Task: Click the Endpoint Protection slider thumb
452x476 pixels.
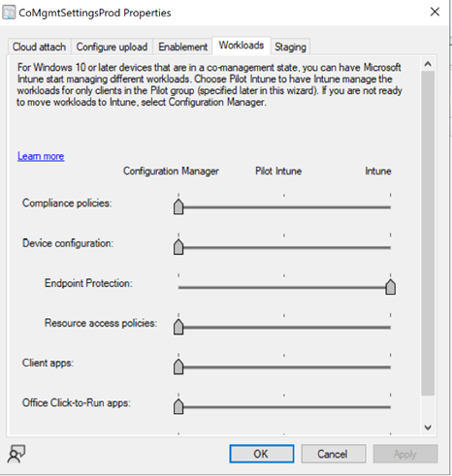Action: pos(391,287)
